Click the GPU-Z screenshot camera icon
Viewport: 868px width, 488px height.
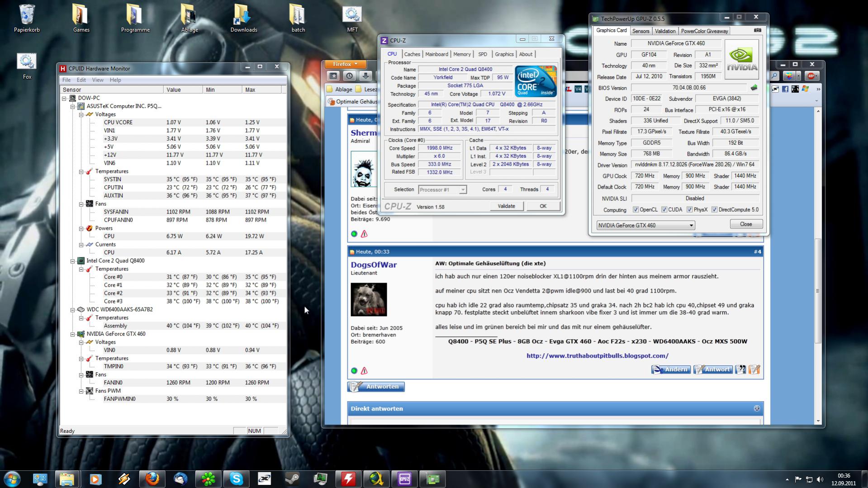pyautogui.click(x=758, y=30)
